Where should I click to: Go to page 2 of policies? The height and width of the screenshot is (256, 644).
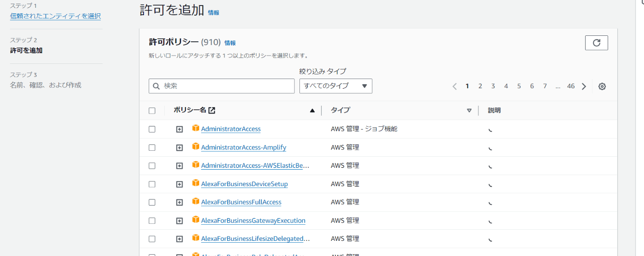pos(480,86)
